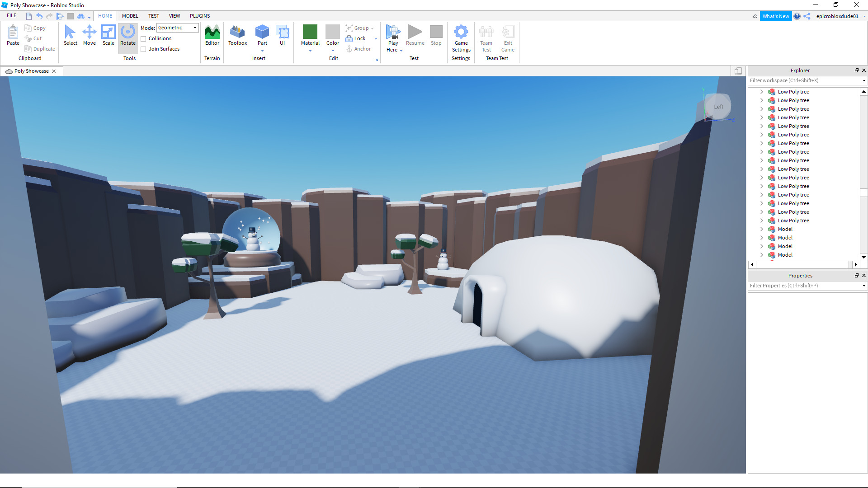Select the Move tool
This screenshot has width=868, height=488.
pyautogui.click(x=90, y=35)
